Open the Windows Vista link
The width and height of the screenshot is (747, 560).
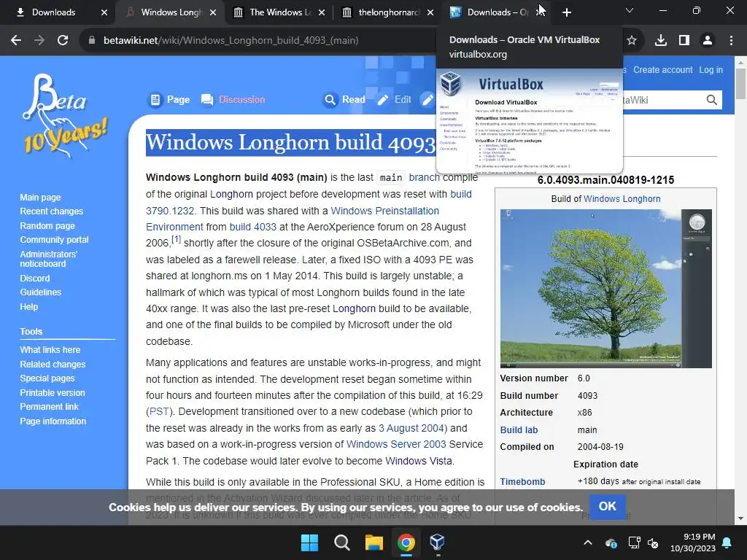tap(419, 461)
